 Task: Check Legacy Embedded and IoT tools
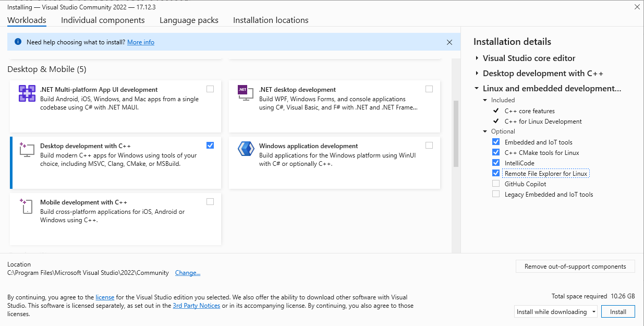(495, 194)
